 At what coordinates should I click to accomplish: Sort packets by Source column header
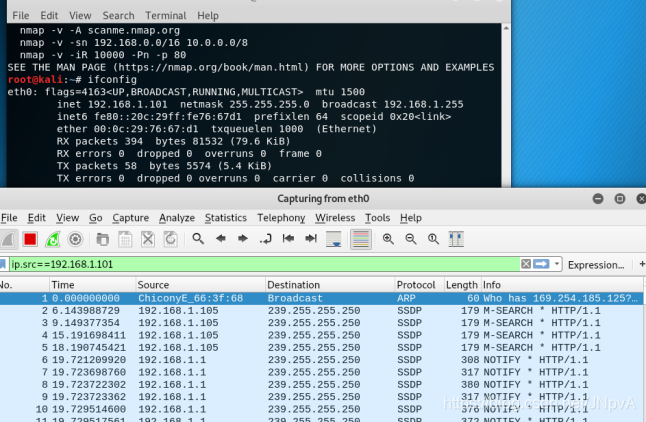(x=200, y=285)
